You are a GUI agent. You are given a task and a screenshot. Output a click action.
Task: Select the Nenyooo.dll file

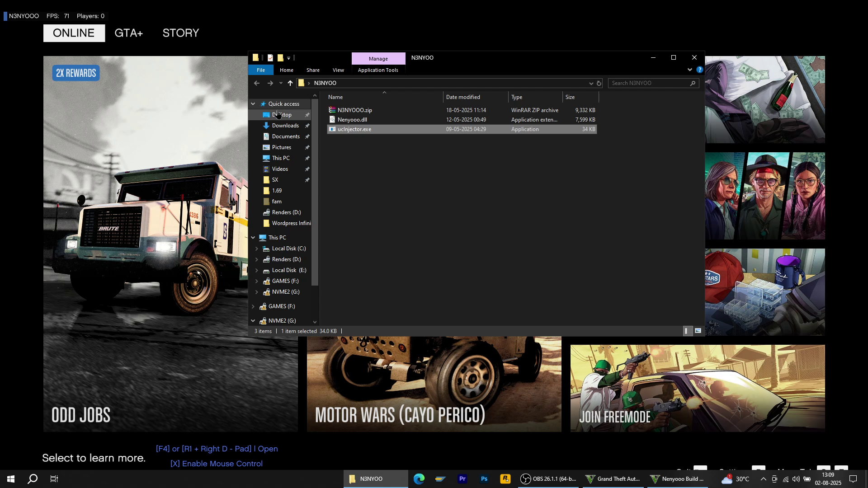462,120
